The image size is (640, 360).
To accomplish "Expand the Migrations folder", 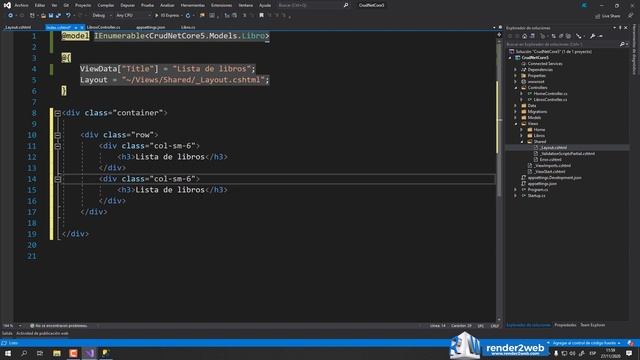I will [516, 111].
